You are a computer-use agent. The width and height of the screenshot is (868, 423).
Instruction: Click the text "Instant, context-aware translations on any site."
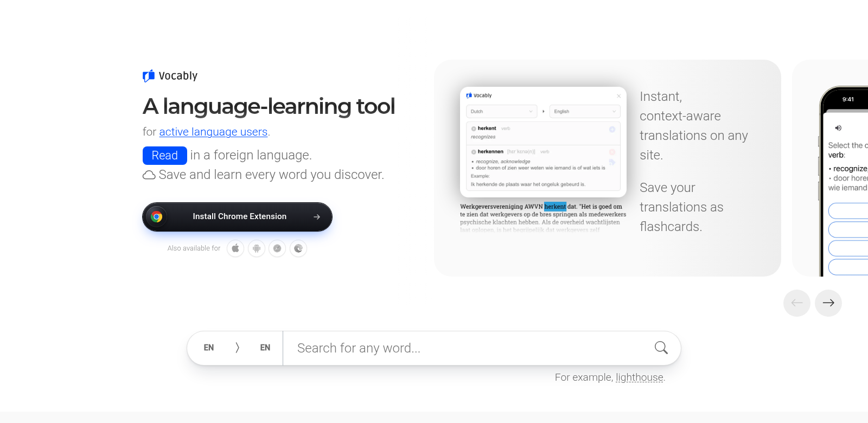point(694,126)
